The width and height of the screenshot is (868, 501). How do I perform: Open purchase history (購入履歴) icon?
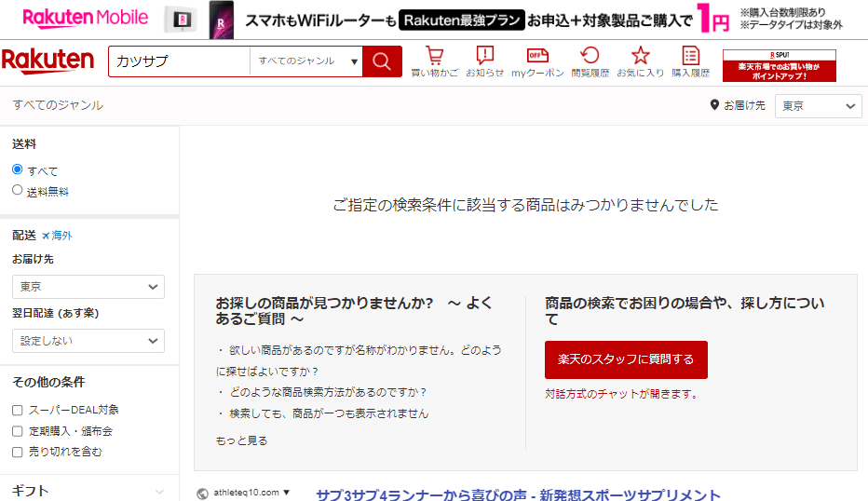pos(691,61)
